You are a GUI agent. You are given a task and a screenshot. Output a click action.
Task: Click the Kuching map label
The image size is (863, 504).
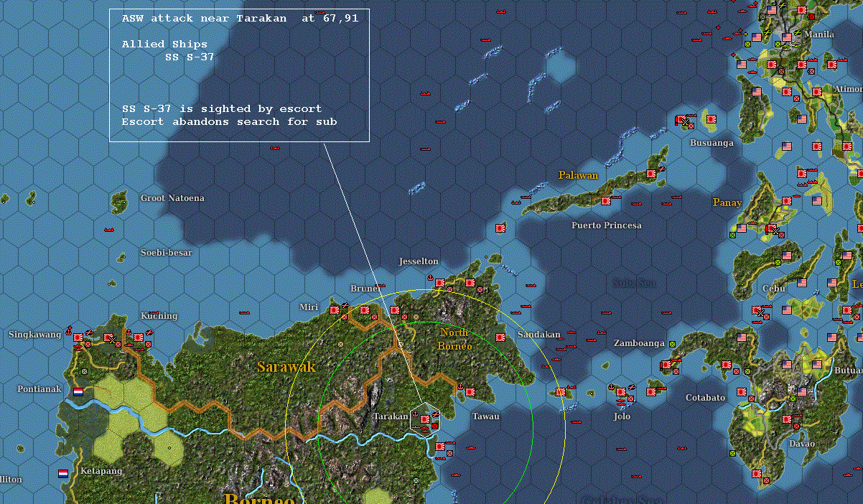pos(159,316)
